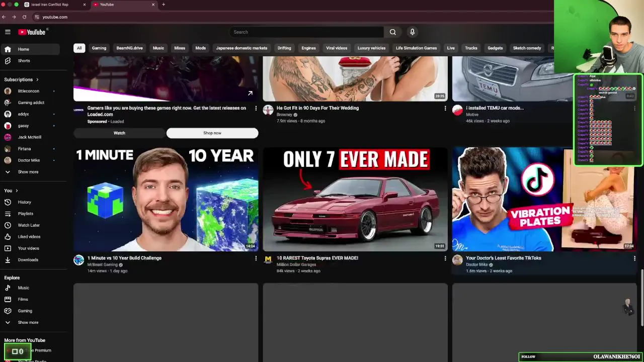Select the Music filter chip
Image resolution: width=644 pixels, height=362 pixels.
click(x=158, y=48)
